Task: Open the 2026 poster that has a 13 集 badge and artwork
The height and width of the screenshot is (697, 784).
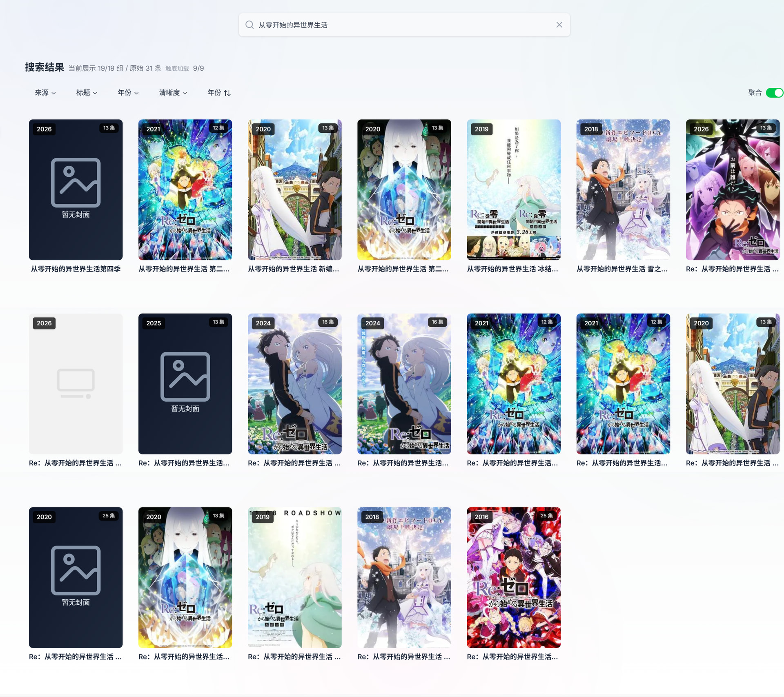Action: click(732, 190)
